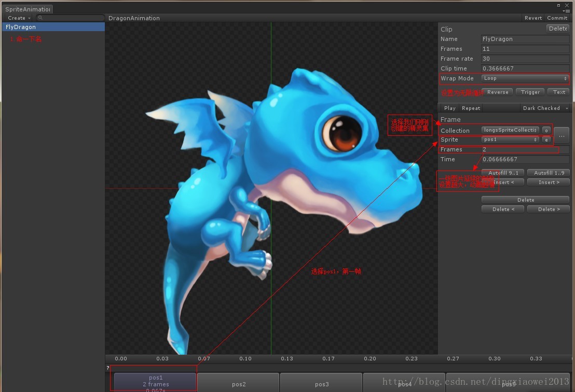Open the Wrap Mode Loop dropdown
The width and height of the screenshot is (575, 392).
(525, 78)
